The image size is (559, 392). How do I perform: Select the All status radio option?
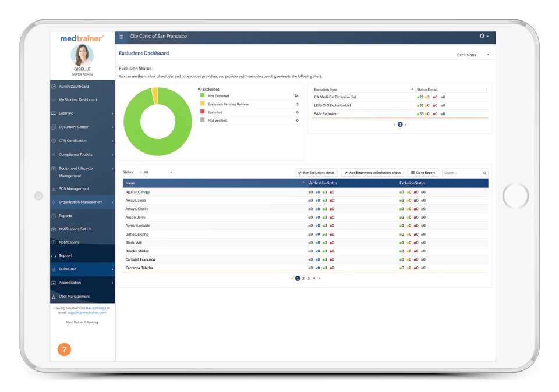[141, 172]
